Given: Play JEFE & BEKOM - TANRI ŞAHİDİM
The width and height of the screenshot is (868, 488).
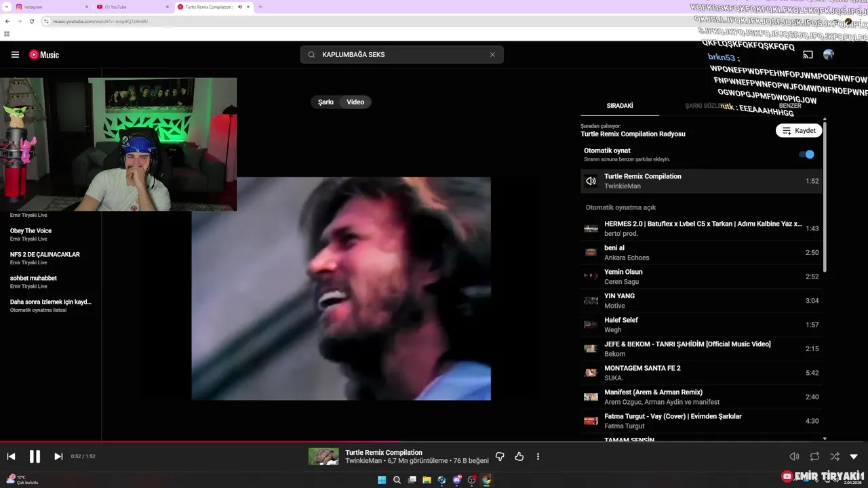Looking at the screenshot, I should (x=702, y=349).
